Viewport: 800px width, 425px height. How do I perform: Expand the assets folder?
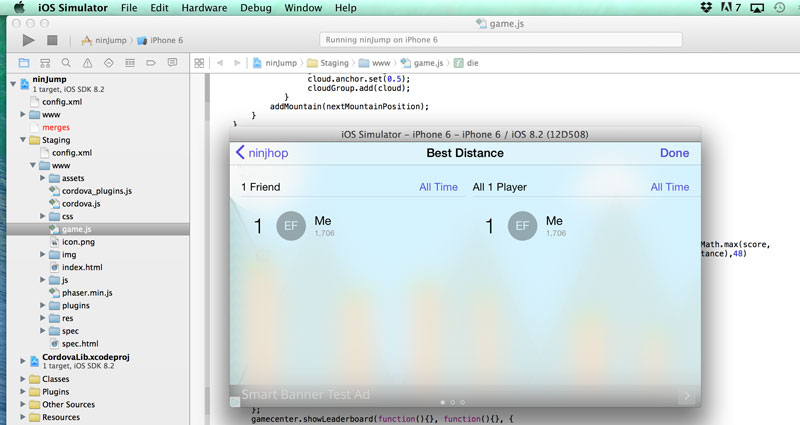pyautogui.click(x=42, y=178)
